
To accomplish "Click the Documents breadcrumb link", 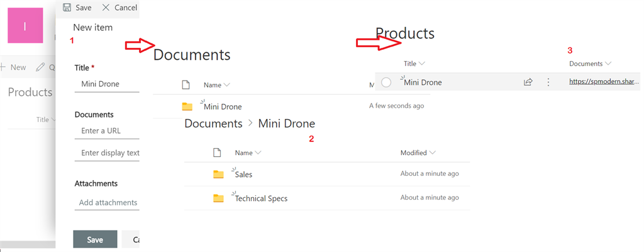I will click(213, 123).
